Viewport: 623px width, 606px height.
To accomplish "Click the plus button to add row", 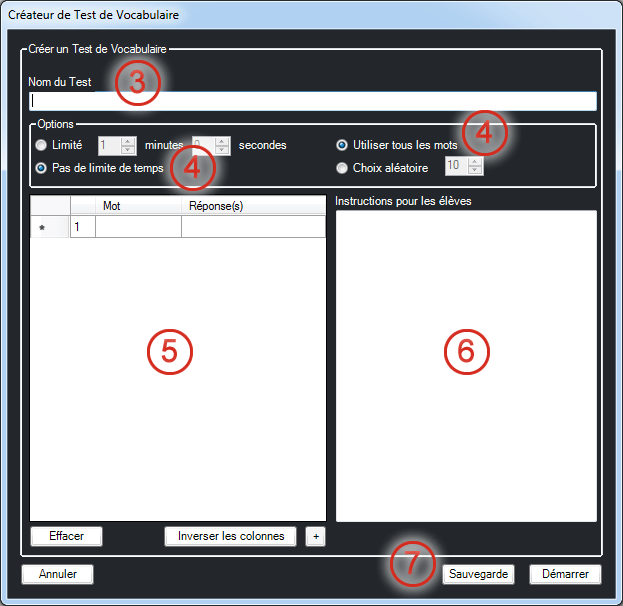I will pyautogui.click(x=316, y=536).
